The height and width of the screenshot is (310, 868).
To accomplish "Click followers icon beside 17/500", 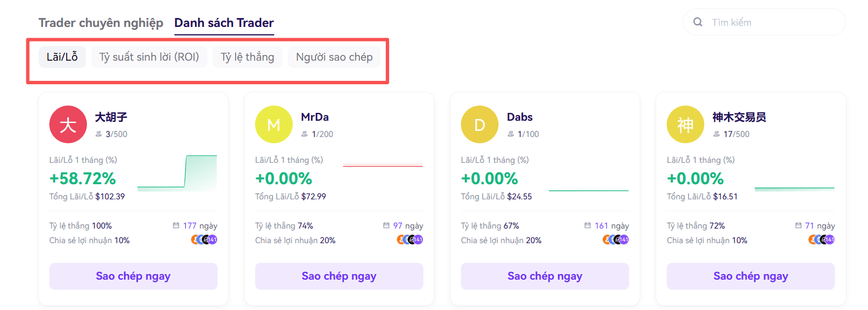I will [717, 134].
